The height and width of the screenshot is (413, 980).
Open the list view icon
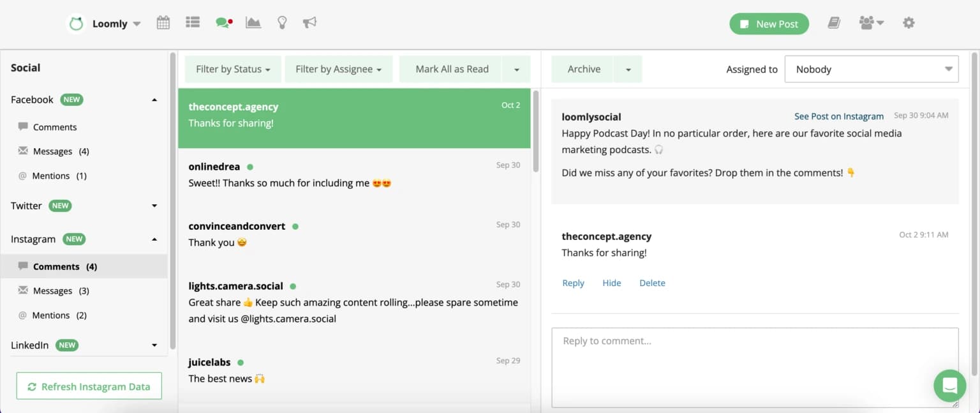[192, 22]
